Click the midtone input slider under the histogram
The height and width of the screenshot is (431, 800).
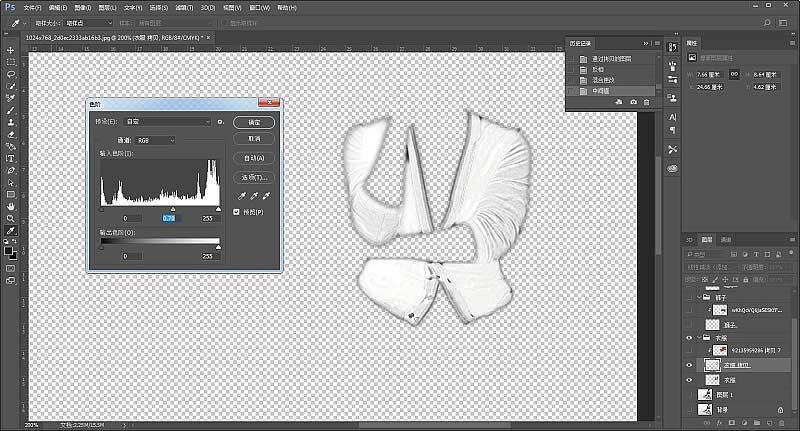click(x=172, y=209)
